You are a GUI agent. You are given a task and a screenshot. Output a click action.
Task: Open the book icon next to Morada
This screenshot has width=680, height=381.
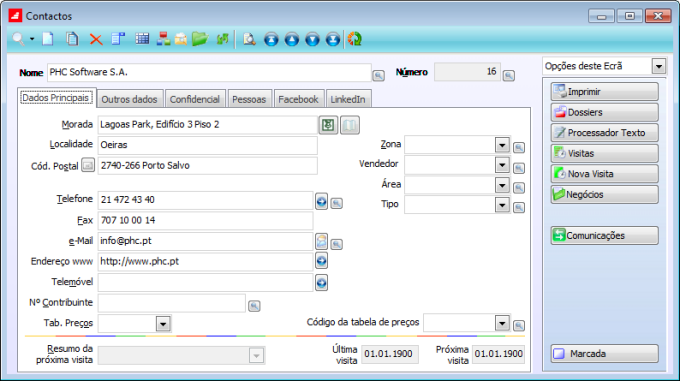[350, 125]
